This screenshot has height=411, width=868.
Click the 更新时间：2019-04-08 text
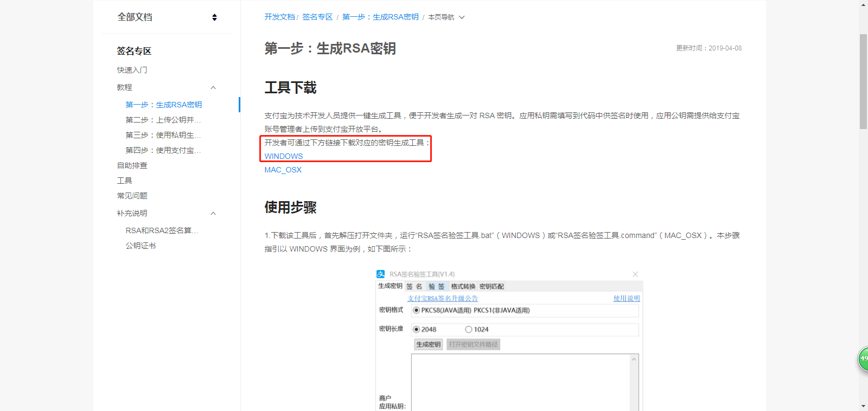[x=709, y=48]
